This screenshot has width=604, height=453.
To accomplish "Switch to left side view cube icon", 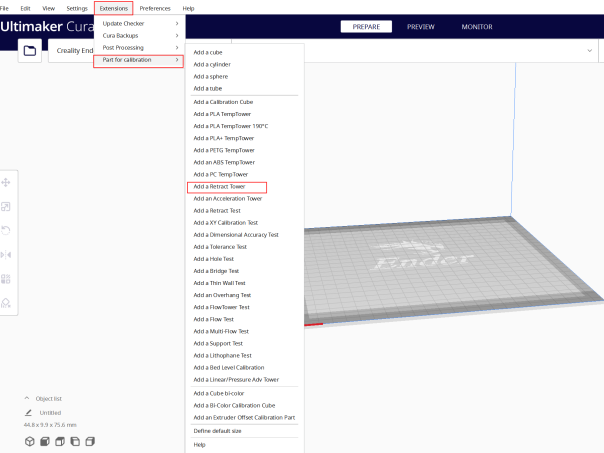I will coord(75,441).
